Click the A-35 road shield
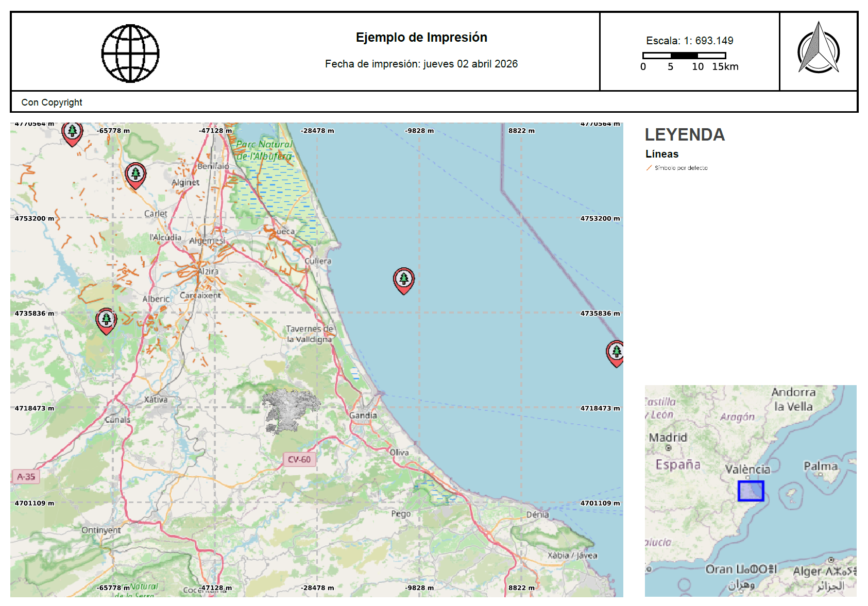The height and width of the screenshot is (606, 868). 26,477
